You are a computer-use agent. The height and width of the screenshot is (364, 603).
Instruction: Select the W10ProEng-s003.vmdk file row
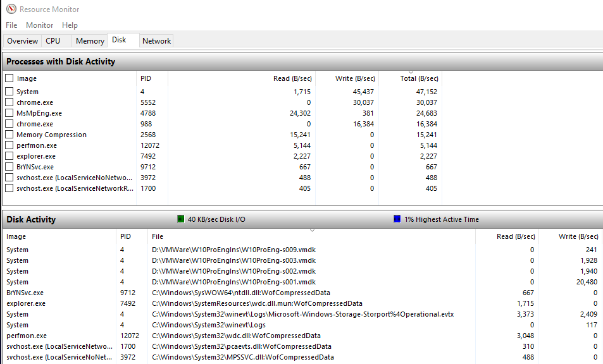coord(302,260)
